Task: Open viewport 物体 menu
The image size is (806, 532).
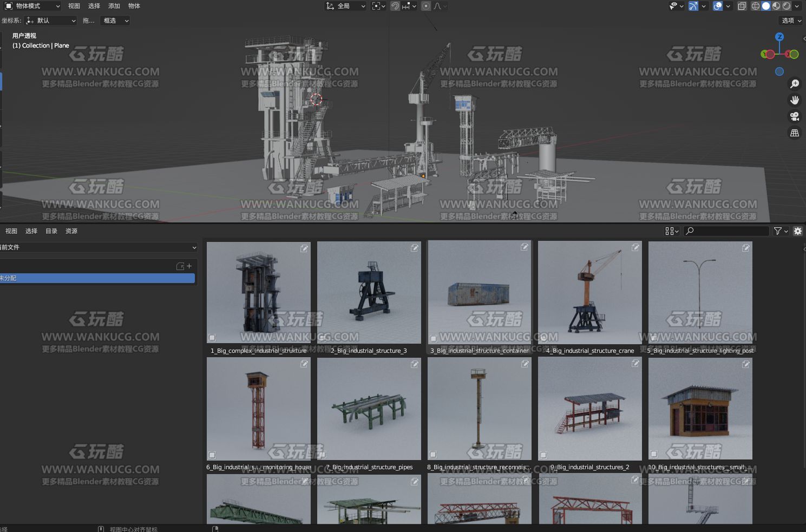Action: 134,6
